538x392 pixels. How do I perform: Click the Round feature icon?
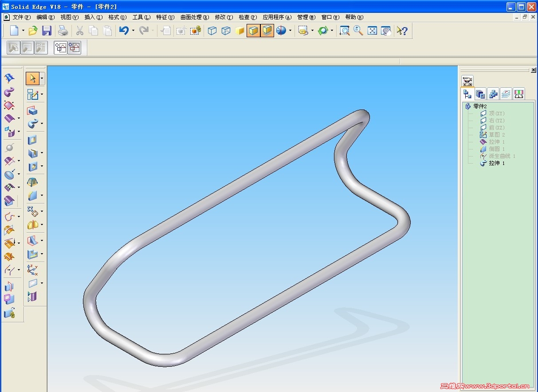pos(32,196)
